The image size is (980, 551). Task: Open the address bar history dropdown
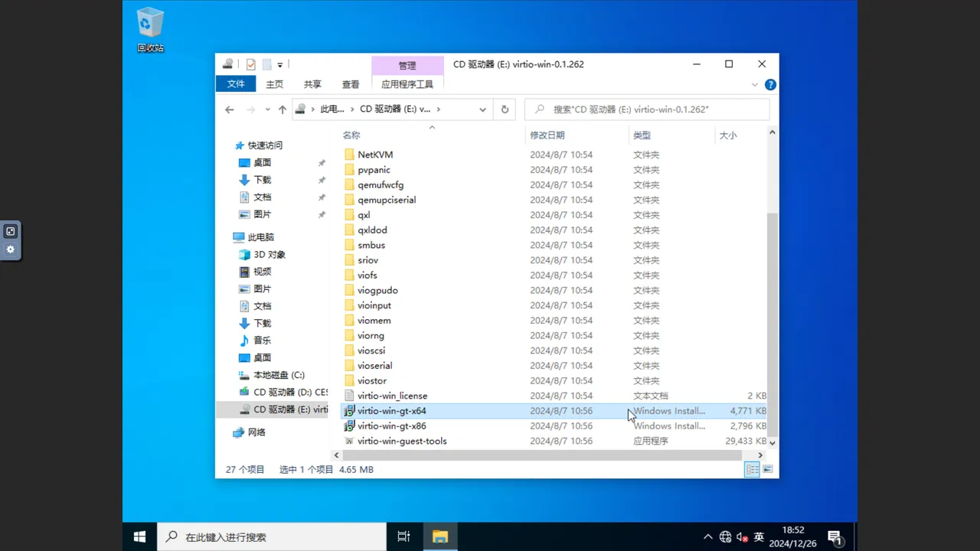[x=482, y=109]
